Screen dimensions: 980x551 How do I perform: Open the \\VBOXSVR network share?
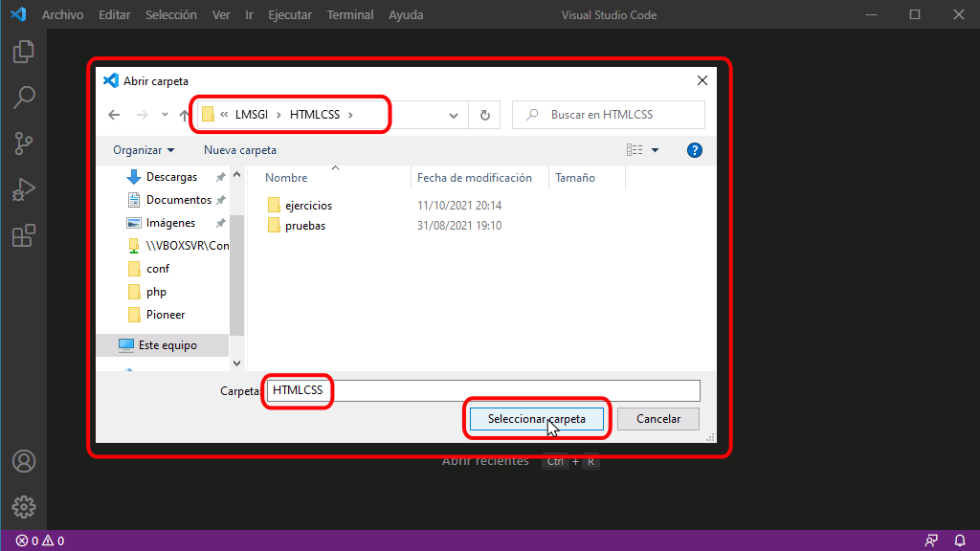(x=177, y=246)
